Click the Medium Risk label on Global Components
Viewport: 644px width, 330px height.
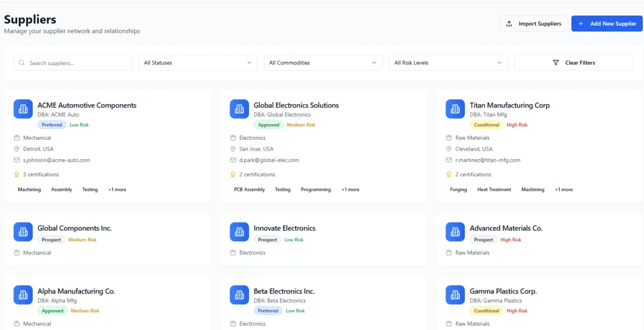click(x=83, y=240)
